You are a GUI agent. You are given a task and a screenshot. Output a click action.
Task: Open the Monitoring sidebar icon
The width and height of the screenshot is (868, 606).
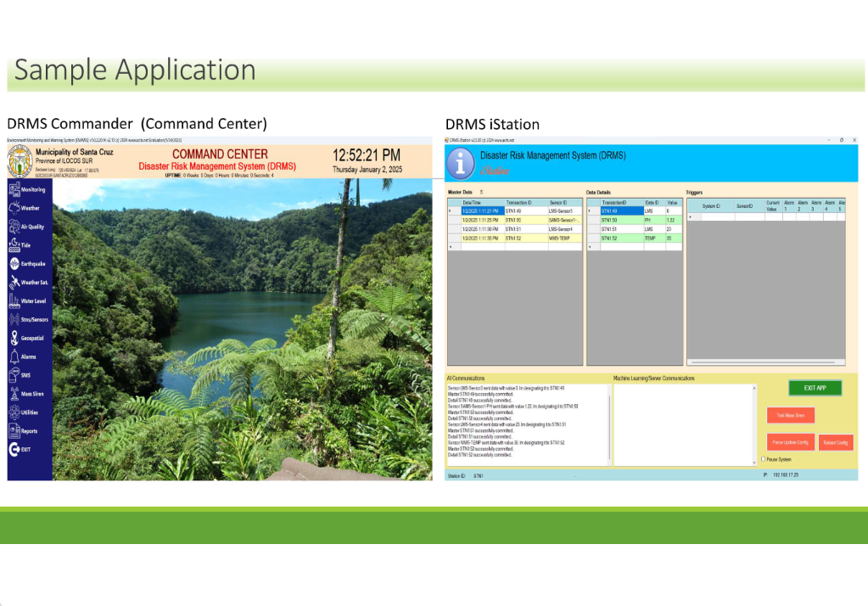14,189
